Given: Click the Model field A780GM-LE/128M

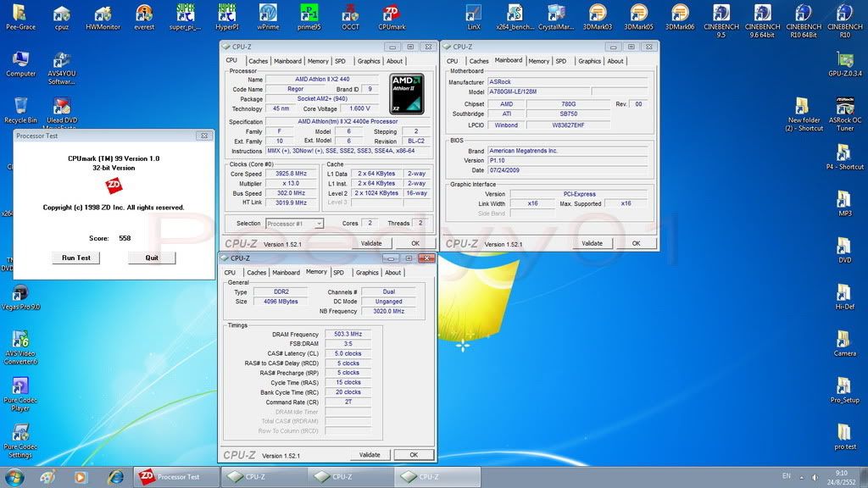Looking at the screenshot, I should [538, 91].
